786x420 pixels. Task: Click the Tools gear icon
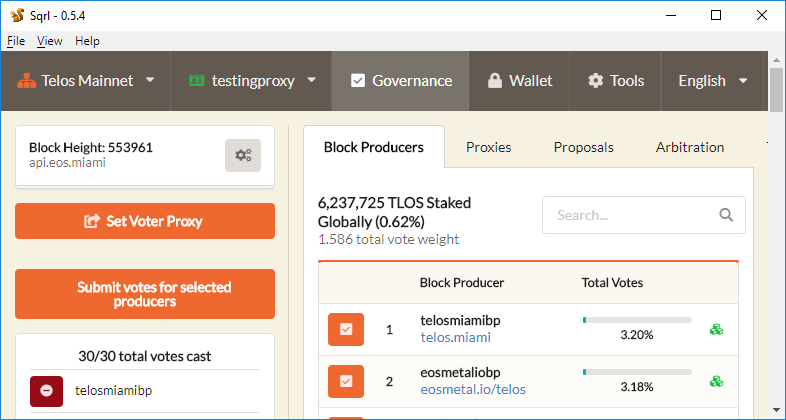click(596, 81)
